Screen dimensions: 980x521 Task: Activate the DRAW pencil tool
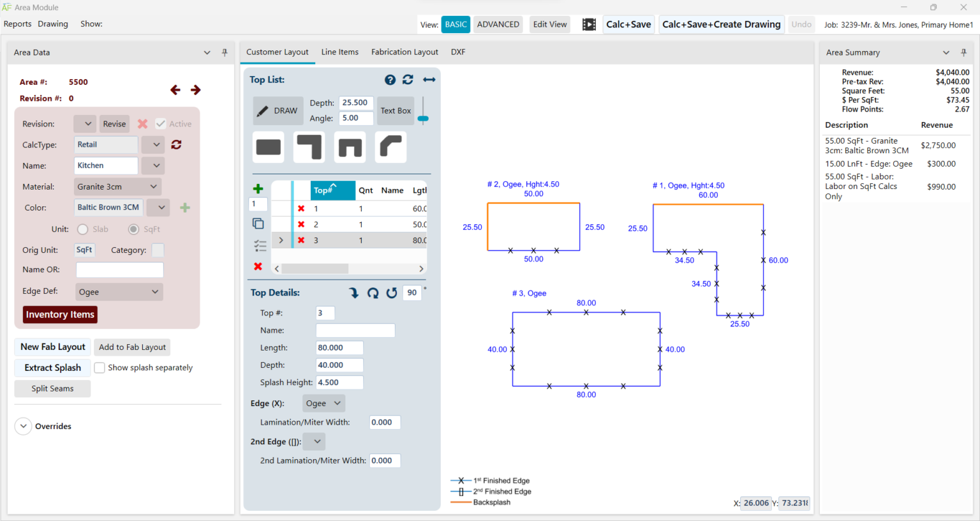click(278, 110)
